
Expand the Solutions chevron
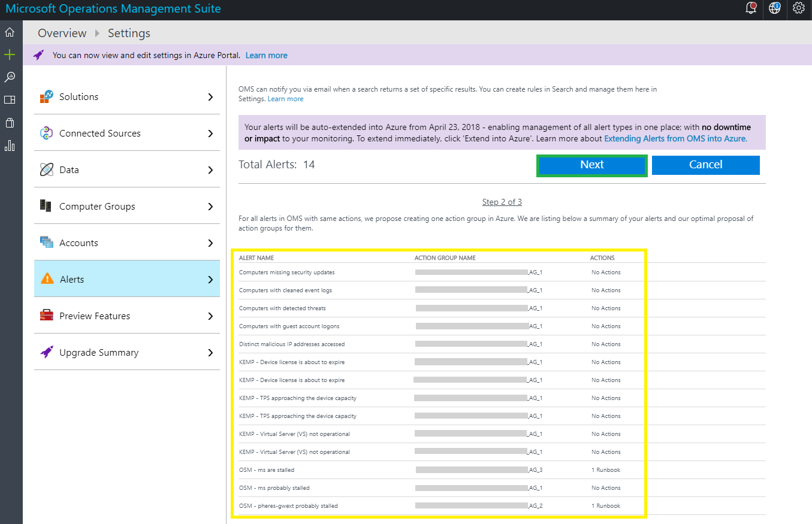[210, 96]
